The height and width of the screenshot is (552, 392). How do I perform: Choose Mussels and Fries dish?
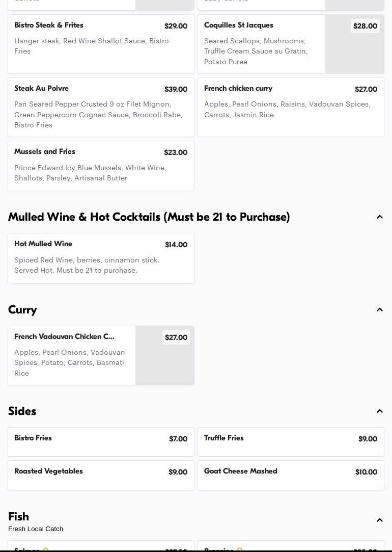(101, 166)
